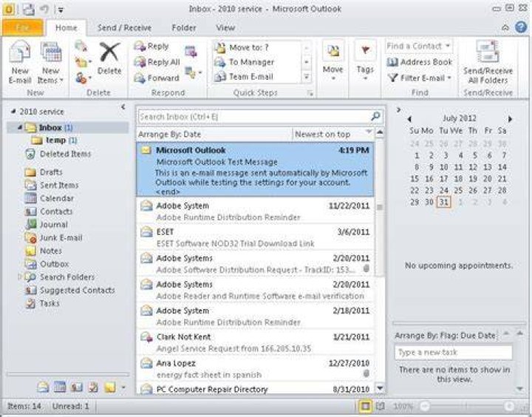Open Outlook Help question mark
Viewport: 532px width, 417px height.
(521, 27)
